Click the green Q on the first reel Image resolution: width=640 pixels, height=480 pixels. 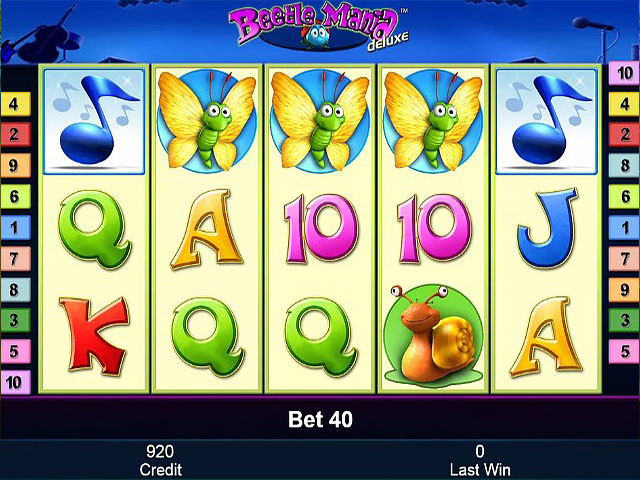point(95,228)
